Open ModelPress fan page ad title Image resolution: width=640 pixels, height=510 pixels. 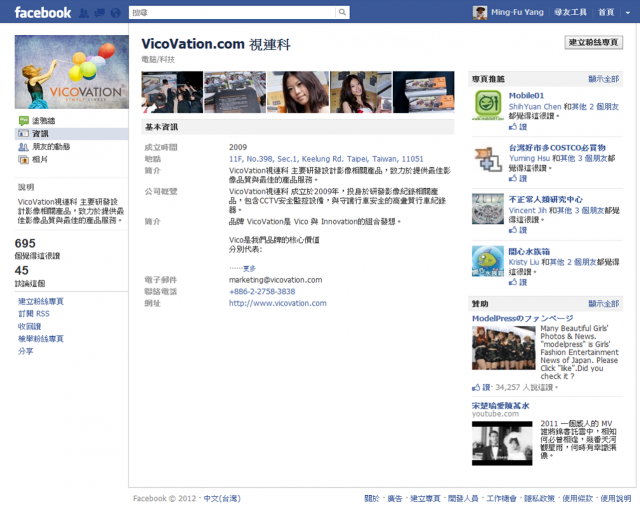[522, 318]
